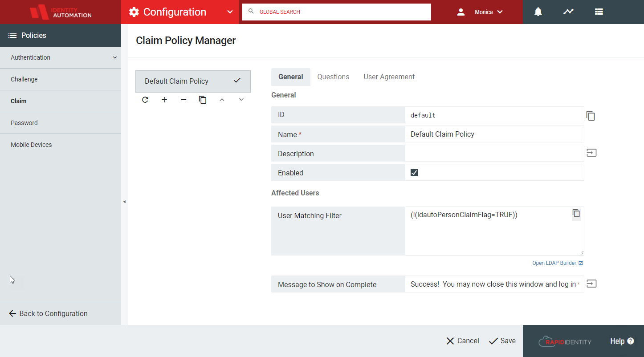The width and height of the screenshot is (644, 357).
Task: Click the ID field
Action: coord(494,115)
